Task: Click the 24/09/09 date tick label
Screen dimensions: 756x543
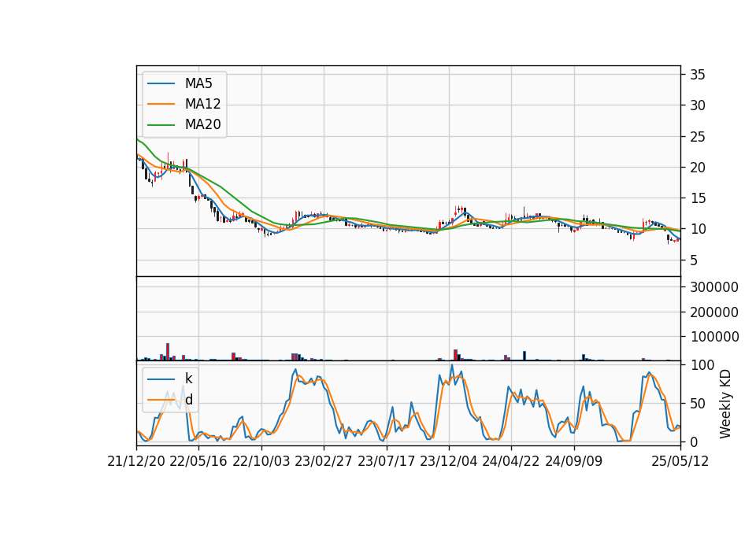Action: 574,461
